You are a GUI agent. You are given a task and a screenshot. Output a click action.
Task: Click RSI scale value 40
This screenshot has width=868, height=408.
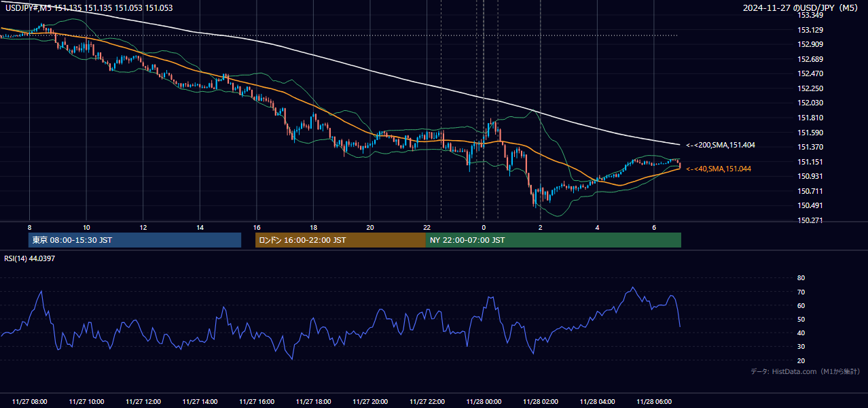(801, 333)
